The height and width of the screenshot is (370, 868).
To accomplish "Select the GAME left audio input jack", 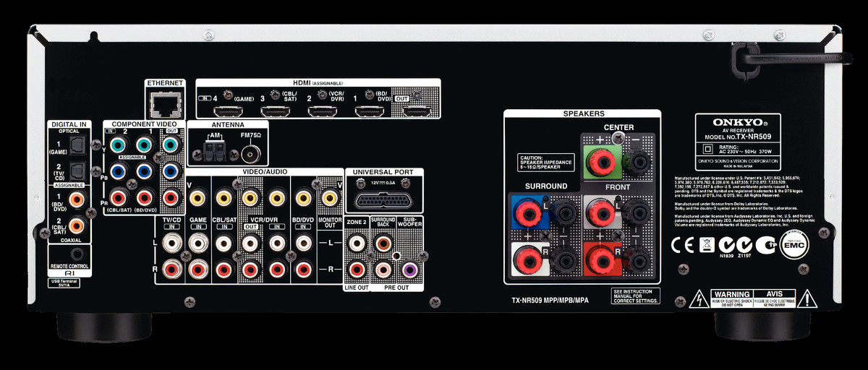I will click(x=198, y=244).
